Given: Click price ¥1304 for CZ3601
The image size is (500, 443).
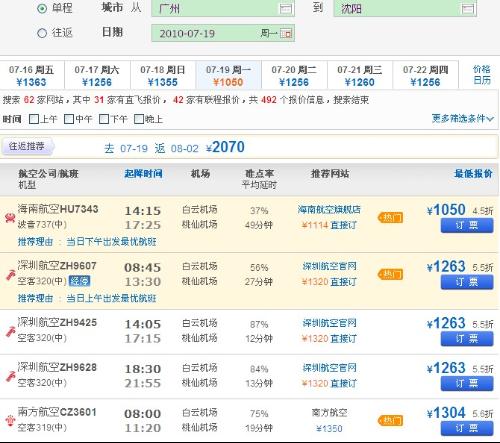Looking at the screenshot, I should 446,413.
